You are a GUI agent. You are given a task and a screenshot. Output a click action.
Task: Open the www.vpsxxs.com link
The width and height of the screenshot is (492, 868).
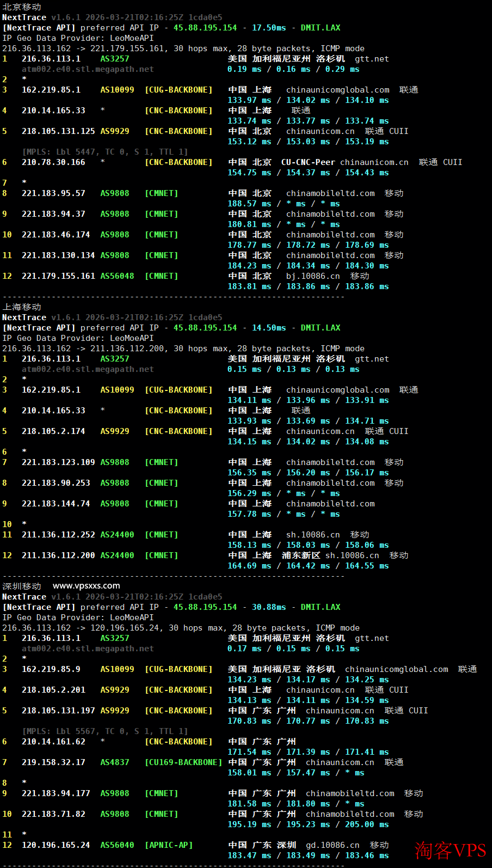pyautogui.click(x=86, y=586)
